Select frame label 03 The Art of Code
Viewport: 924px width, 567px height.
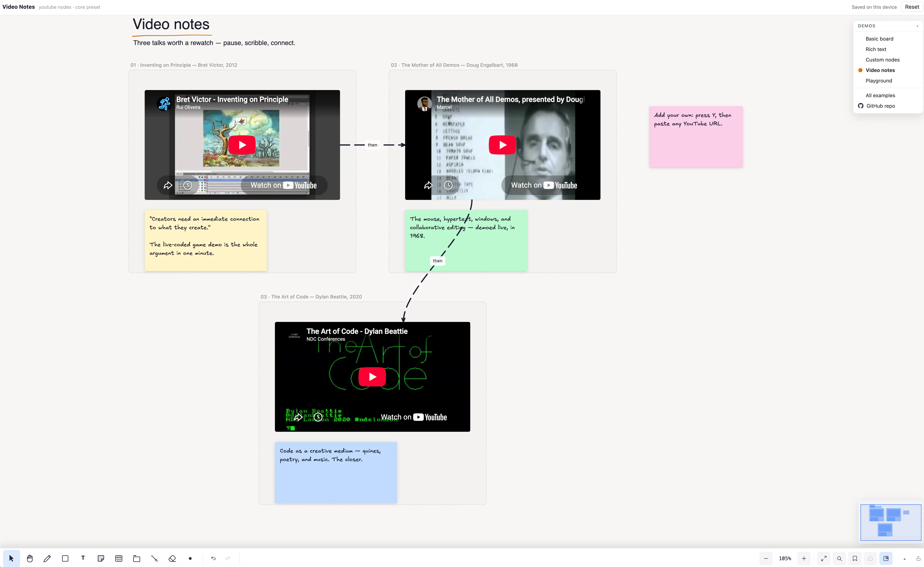pyautogui.click(x=311, y=297)
